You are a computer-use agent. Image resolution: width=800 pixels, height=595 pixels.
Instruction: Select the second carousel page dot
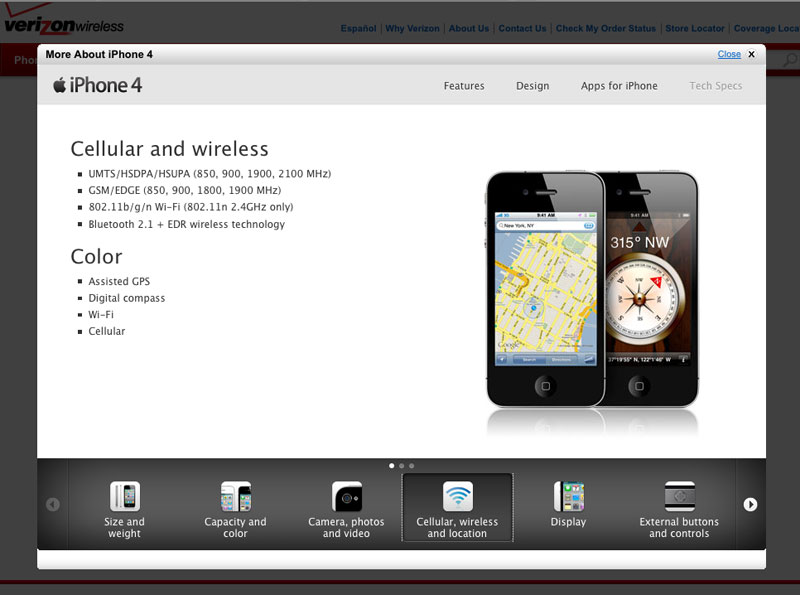[x=402, y=465]
